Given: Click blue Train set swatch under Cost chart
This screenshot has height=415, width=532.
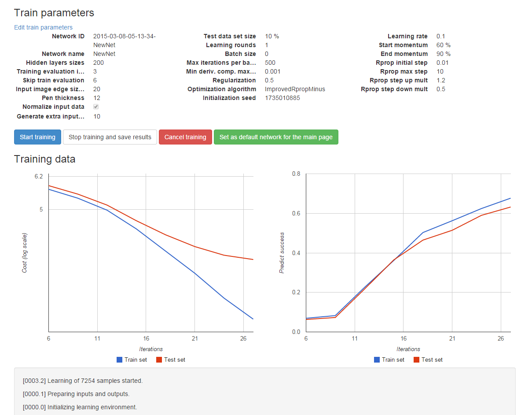Looking at the screenshot, I should pyautogui.click(x=119, y=360).
